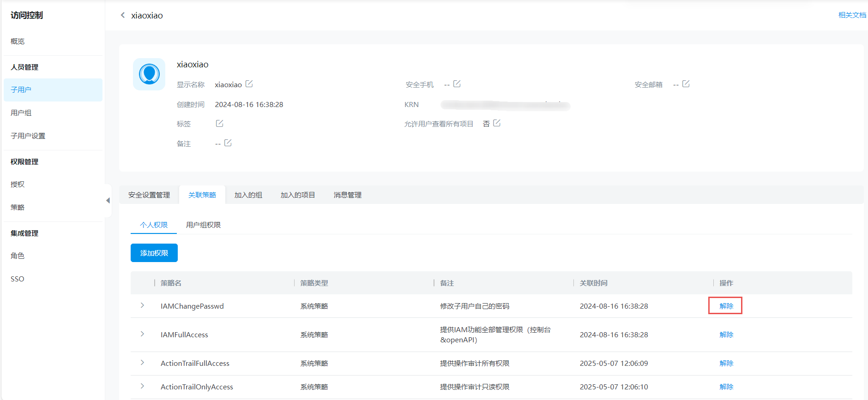Expand the ActionTrailOnlyAccess policy row
The height and width of the screenshot is (400, 868).
(x=142, y=386)
